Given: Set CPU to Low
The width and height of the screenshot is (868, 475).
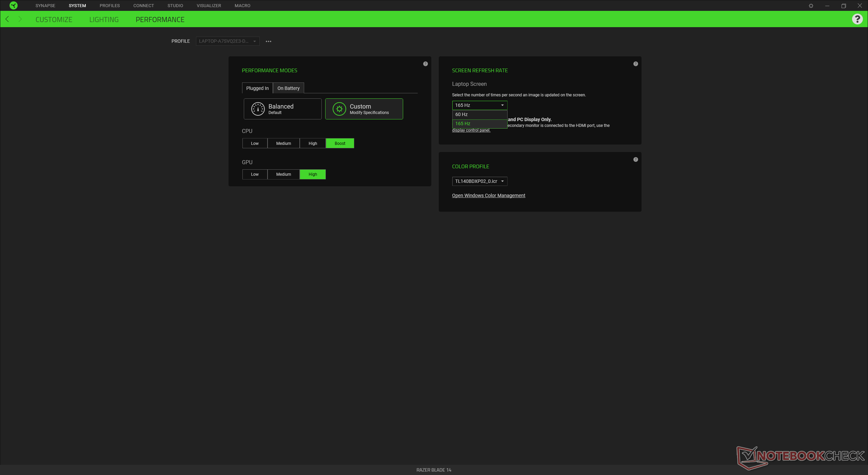Looking at the screenshot, I should (x=255, y=143).
